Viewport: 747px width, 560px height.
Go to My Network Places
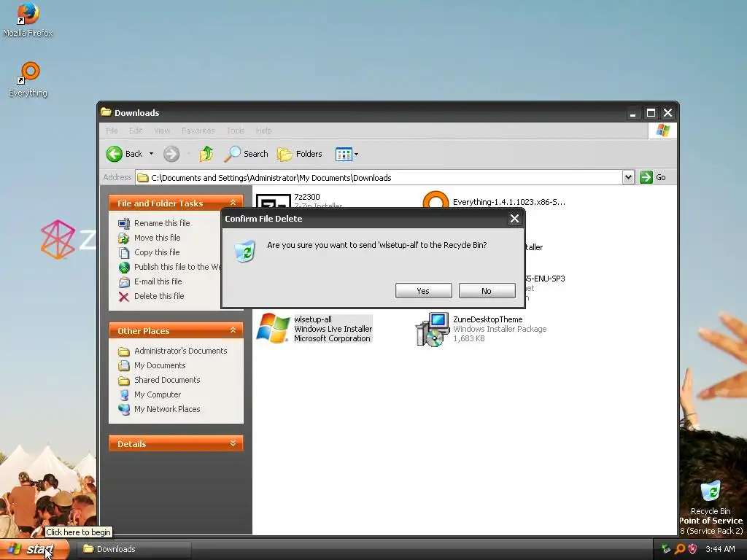click(x=167, y=409)
